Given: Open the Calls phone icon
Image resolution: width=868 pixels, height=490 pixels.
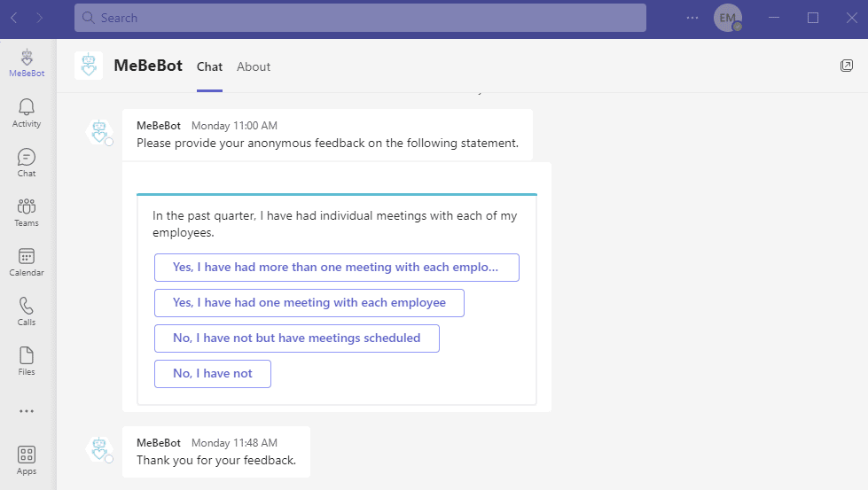Looking at the screenshot, I should click(27, 311).
